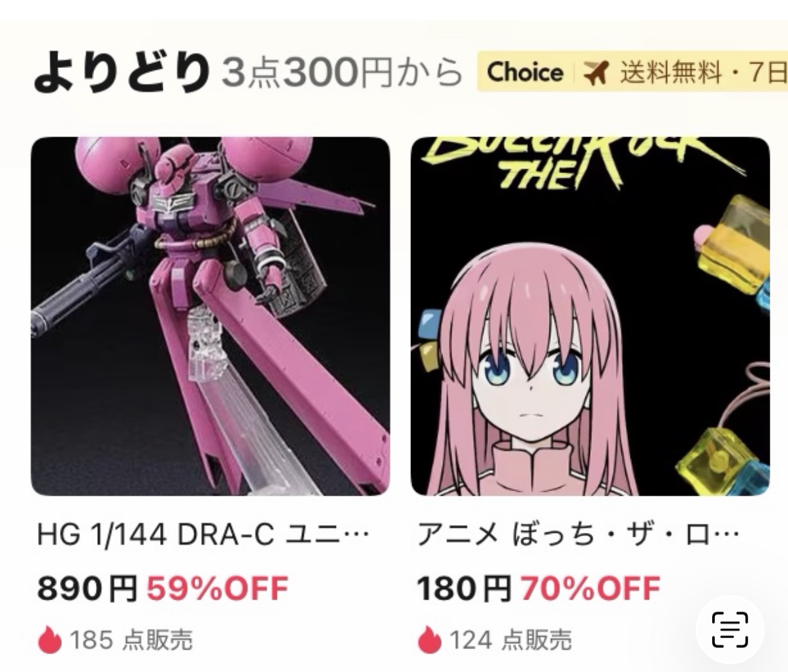The width and height of the screenshot is (788, 672).
Task: Tap the 3点300円から promotion text
Action: [x=342, y=73]
